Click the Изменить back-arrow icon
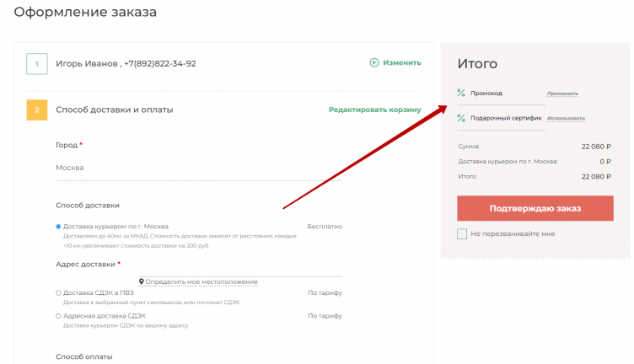634x364 pixels. click(374, 62)
